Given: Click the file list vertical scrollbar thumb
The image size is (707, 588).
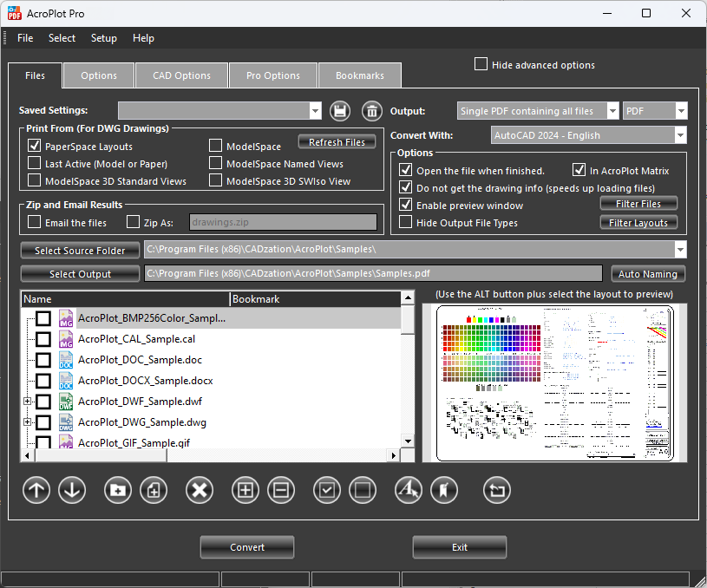Looking at the screenshot, I should pyautogui.click(x=408, y=318).
